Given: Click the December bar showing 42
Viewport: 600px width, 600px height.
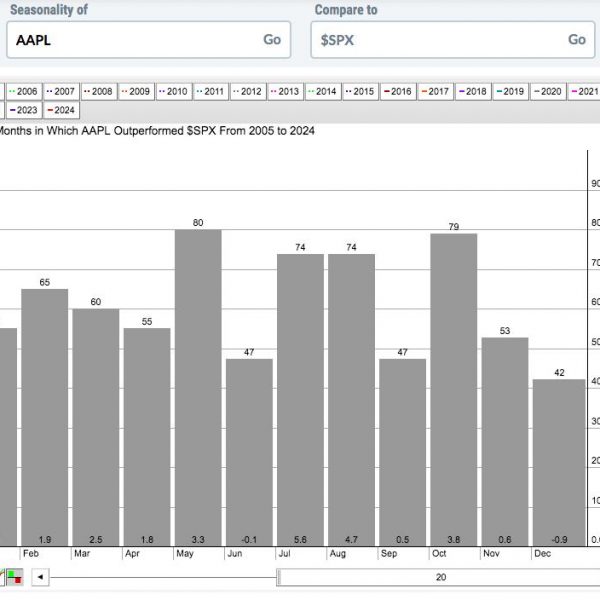Looking at the screenshot, I should point(559,463).
